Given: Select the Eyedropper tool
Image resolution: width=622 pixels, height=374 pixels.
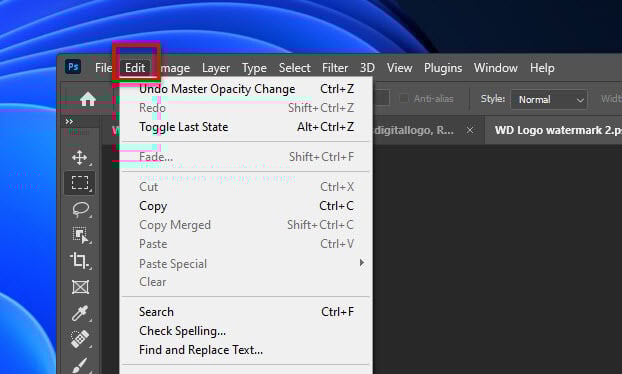Looking at the screenshot, I should pos(80,313).
